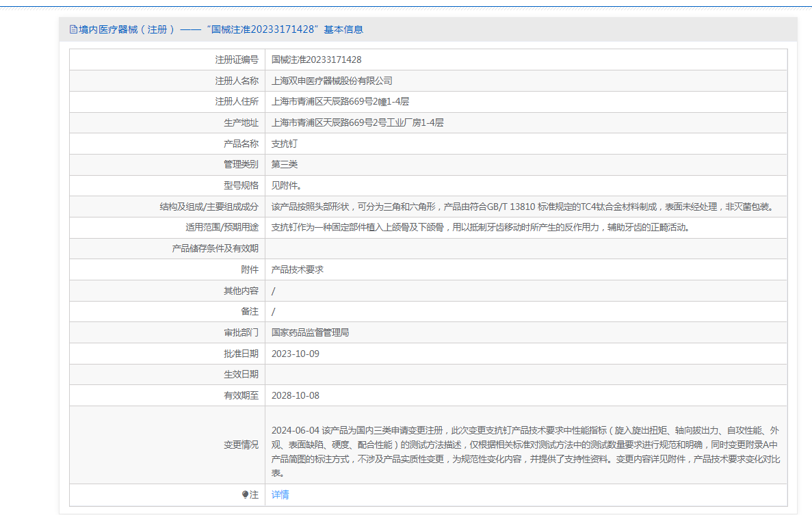Click the 见附件。model specification value

pyautogui.click(x=286, y=185)
